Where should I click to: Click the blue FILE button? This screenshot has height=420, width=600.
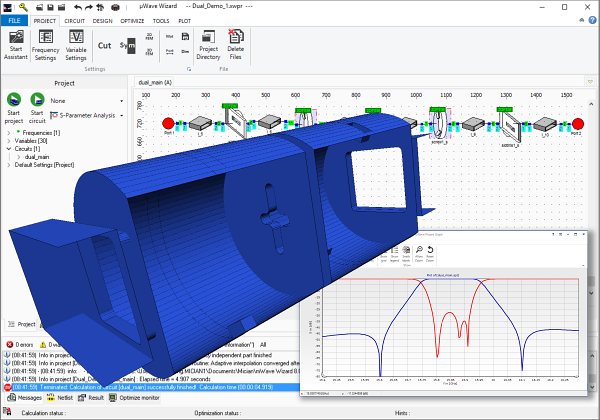pyautogui.click(x=15, y=20)
